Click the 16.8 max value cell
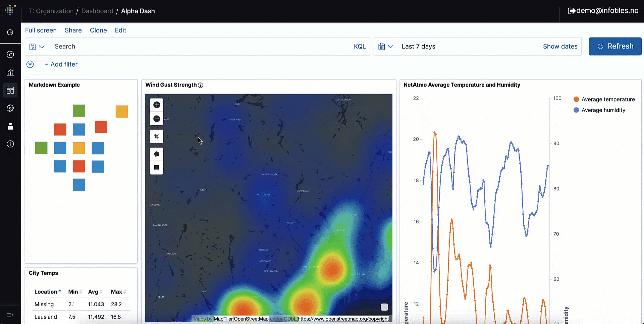This screenshot has width=644, height=324. [x=116, y=317]
